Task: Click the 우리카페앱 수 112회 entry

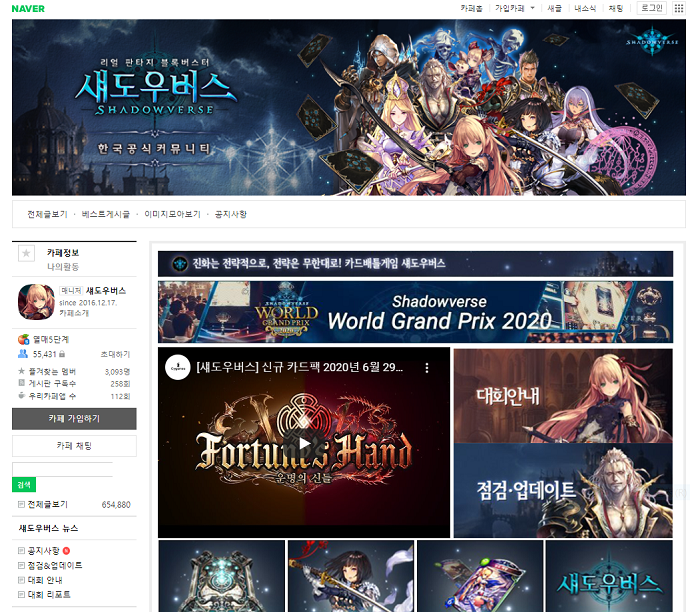Action: pos(74,396)
